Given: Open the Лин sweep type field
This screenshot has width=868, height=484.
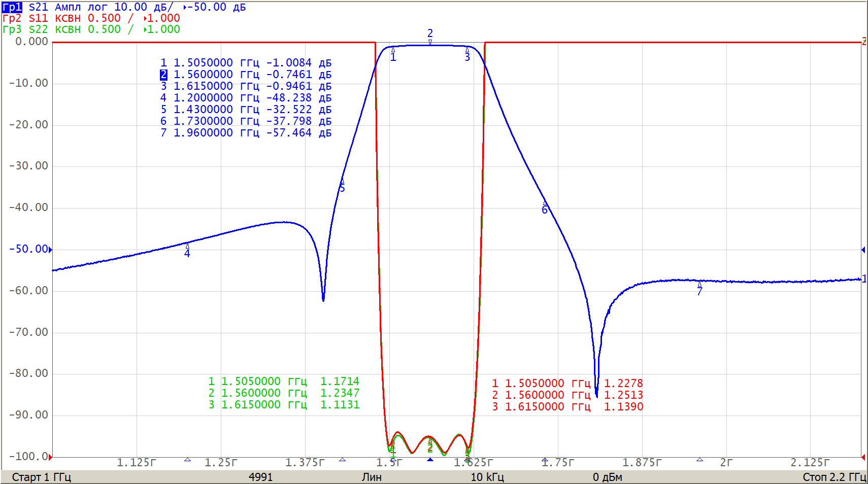Looking at the screenshot, I should (x=372, y=477).
